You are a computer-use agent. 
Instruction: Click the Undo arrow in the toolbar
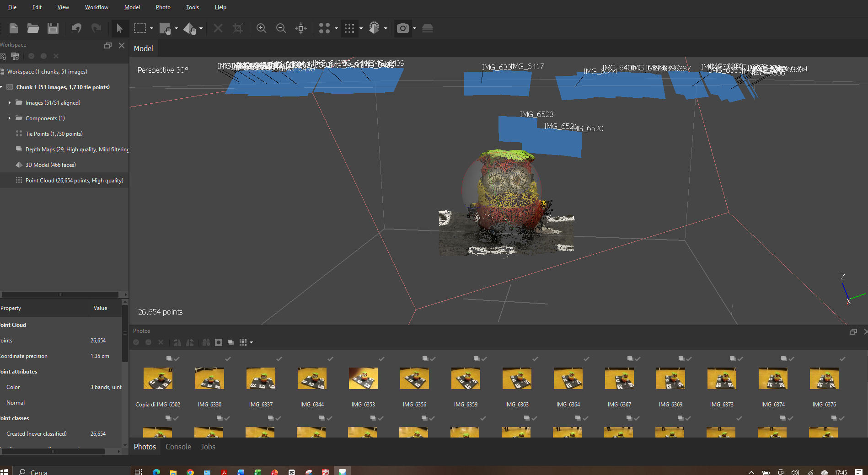pos(76,28)
